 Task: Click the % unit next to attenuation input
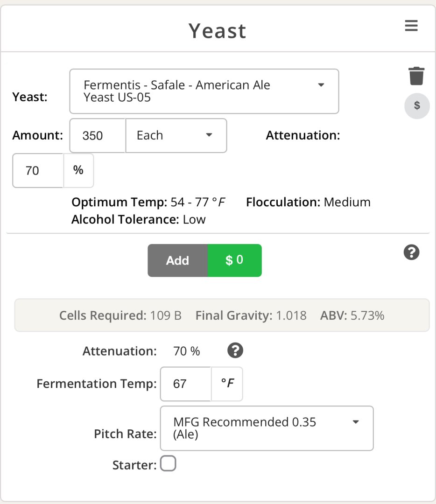78,171
